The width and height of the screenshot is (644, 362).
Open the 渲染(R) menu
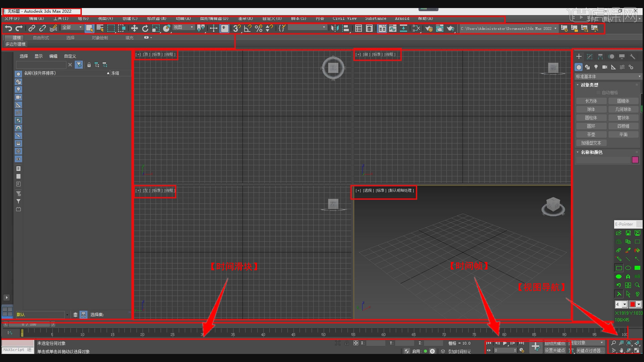tap(245, 18)
